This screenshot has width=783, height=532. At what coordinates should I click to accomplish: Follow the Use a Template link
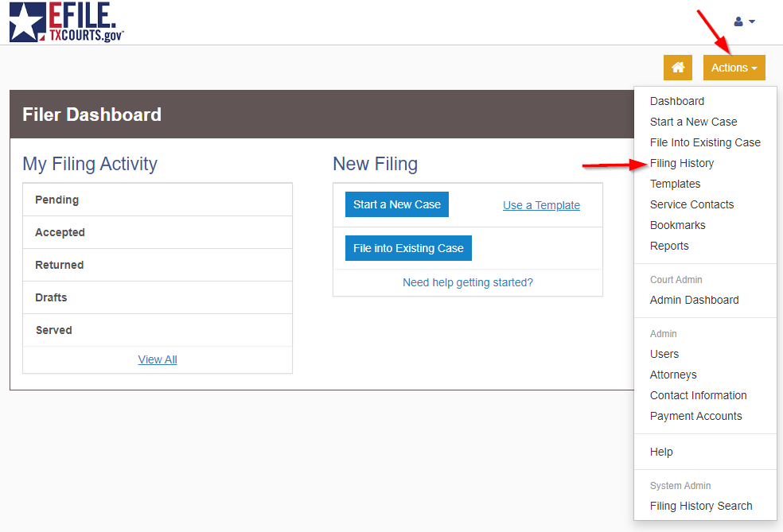point(541,205)
